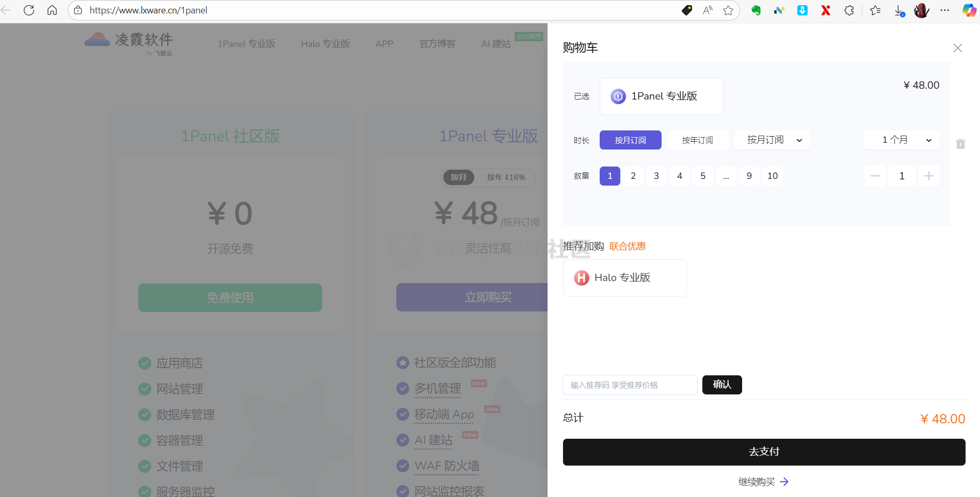Screen dimensions: 980x497
Task: Add recommended Halo 专业版 to cart
Action: 625,278
